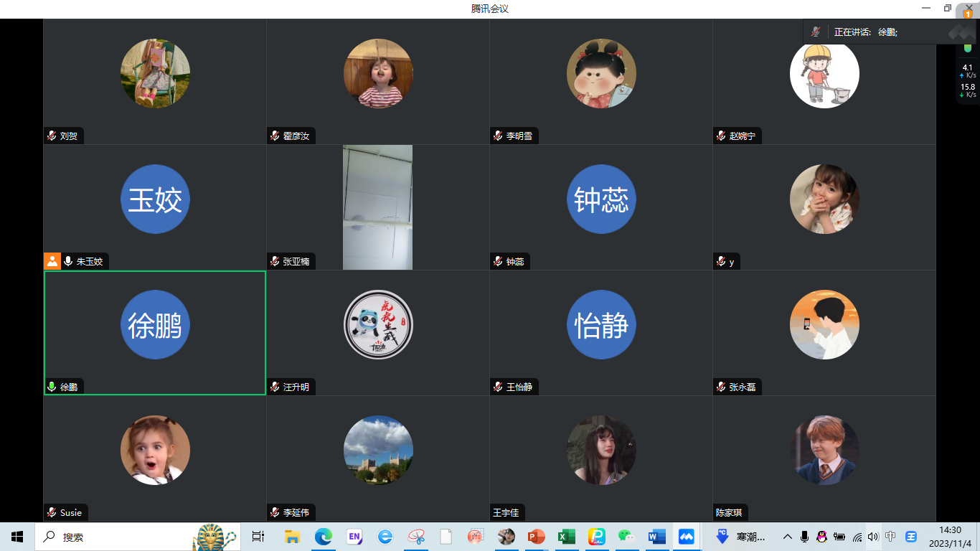
Task: Click the orange host icon beside 朱玉姣
Action: [x=52, y=261]
